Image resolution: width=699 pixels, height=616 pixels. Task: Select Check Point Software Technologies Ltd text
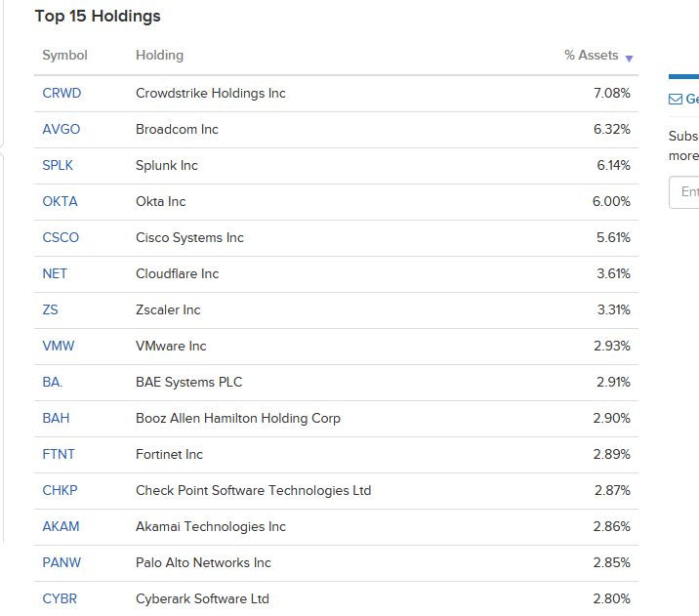coord(253,490)
